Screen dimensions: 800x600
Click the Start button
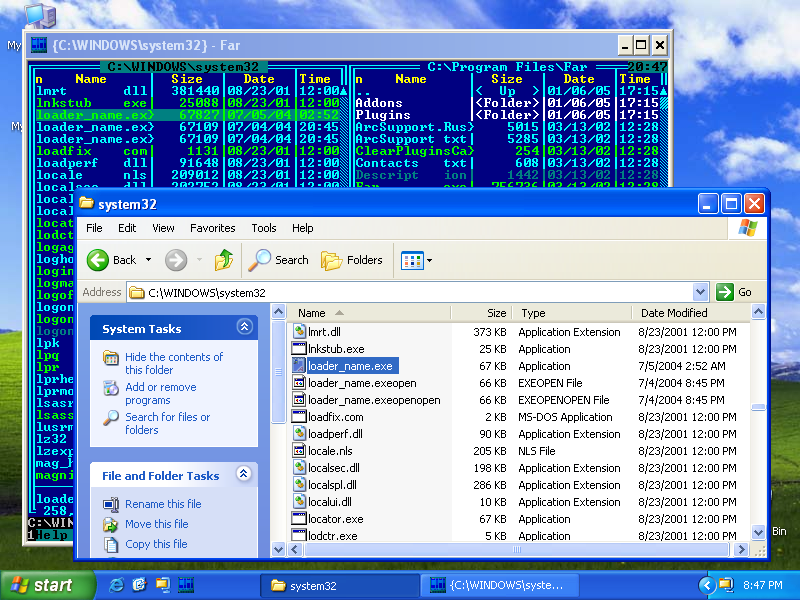pos(47,585)
